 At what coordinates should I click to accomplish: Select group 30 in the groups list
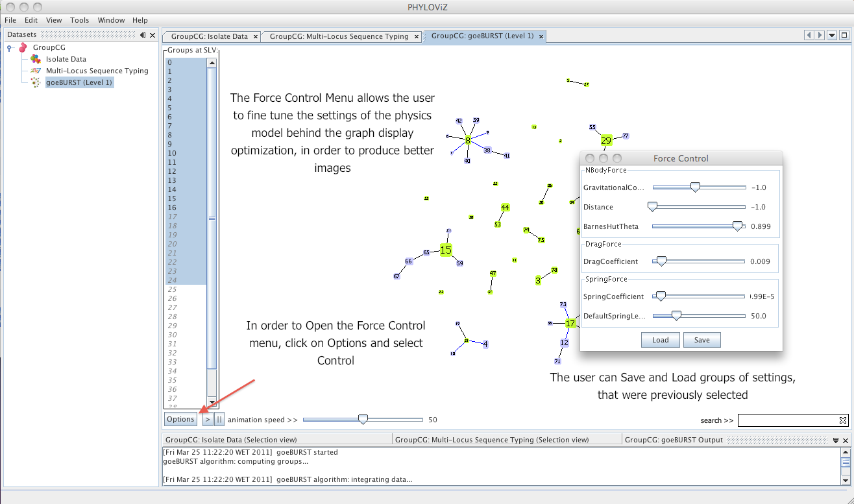pyautogui.click(x=186, y=335)
